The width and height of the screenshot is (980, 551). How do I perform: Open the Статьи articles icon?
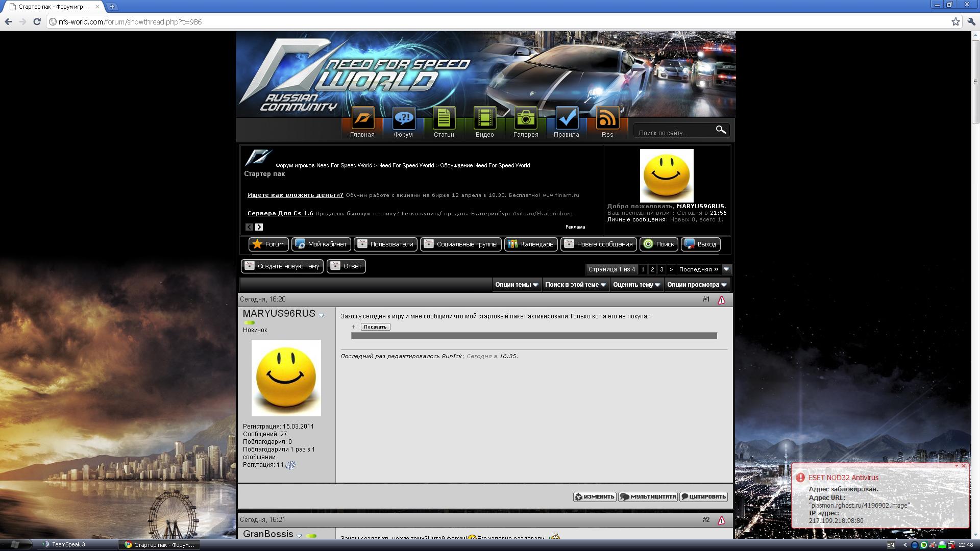[x=444, y=118]
